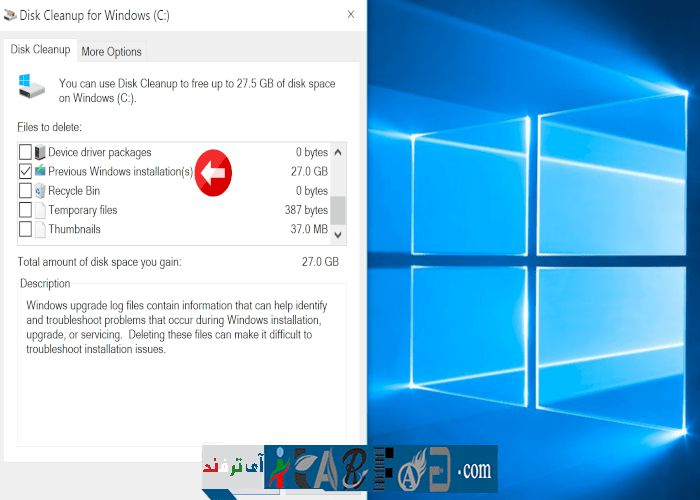
Task: Click the Windows (C:) drive icon
Action: point(31,86)
